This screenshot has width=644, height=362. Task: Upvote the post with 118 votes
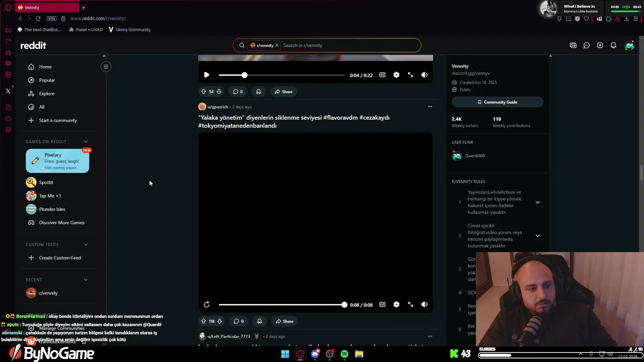(x=203, y=321)
